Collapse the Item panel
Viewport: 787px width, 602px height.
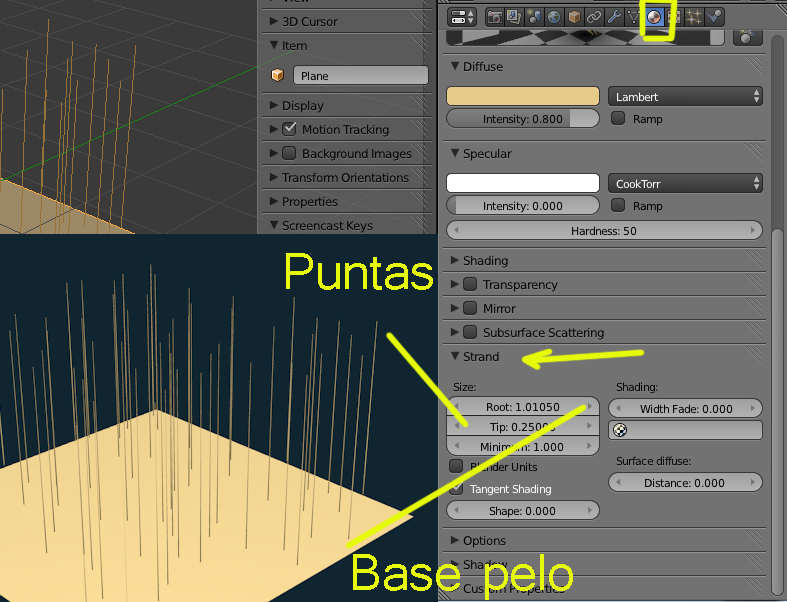coord(274,45)
